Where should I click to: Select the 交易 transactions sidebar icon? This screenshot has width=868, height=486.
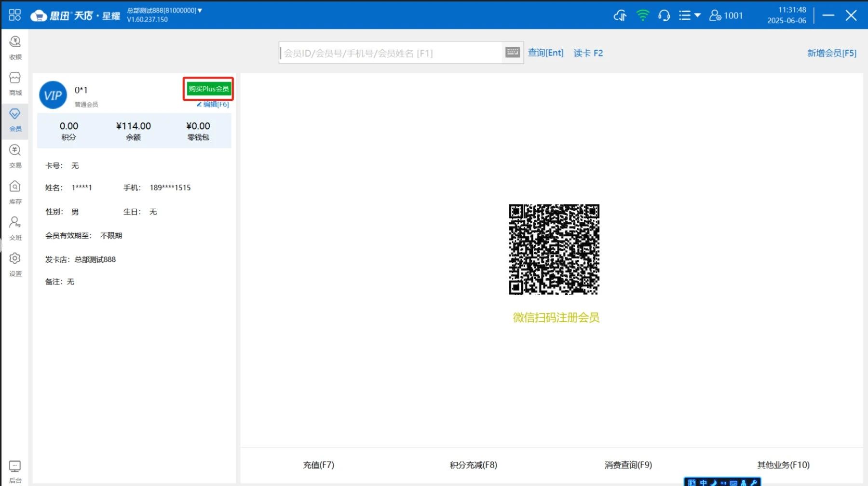click(15, 155)
